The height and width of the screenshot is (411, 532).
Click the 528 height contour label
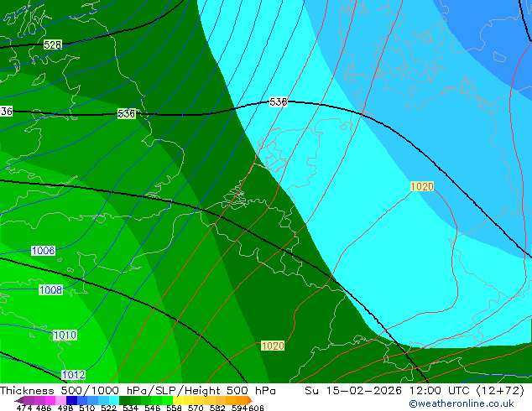[53, 44]
